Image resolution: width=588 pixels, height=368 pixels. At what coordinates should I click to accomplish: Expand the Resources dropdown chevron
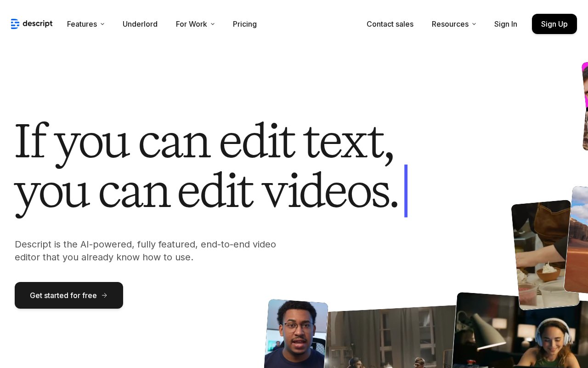474,24
